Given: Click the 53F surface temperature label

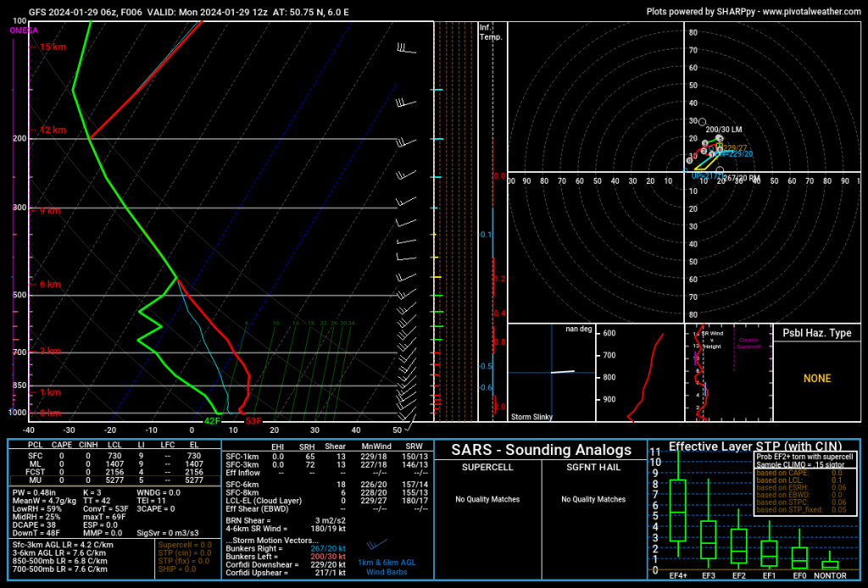Looking at the screenshot, I should point(253,421).
